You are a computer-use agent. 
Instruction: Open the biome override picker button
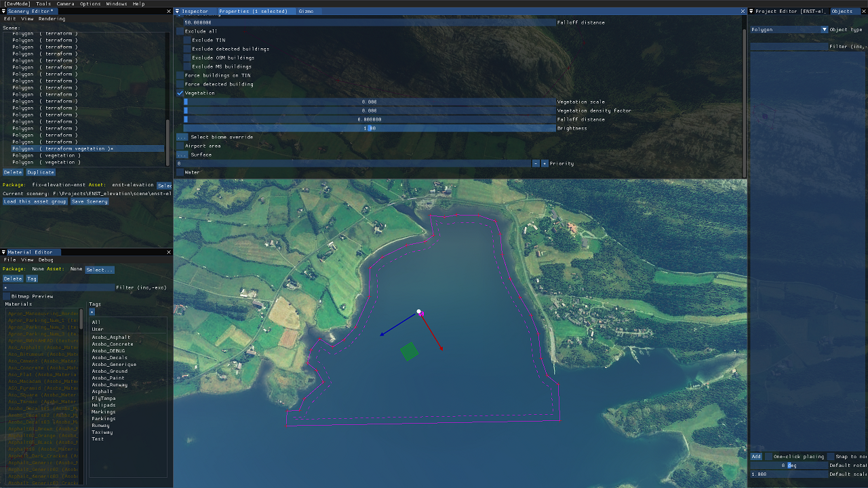(x=182, y=137)
